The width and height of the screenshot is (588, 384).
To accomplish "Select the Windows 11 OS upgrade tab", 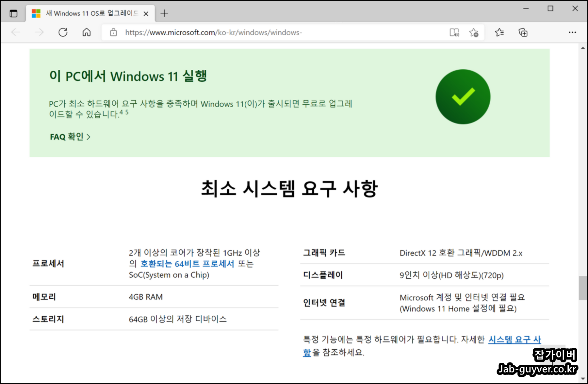I will coord(90,13).
